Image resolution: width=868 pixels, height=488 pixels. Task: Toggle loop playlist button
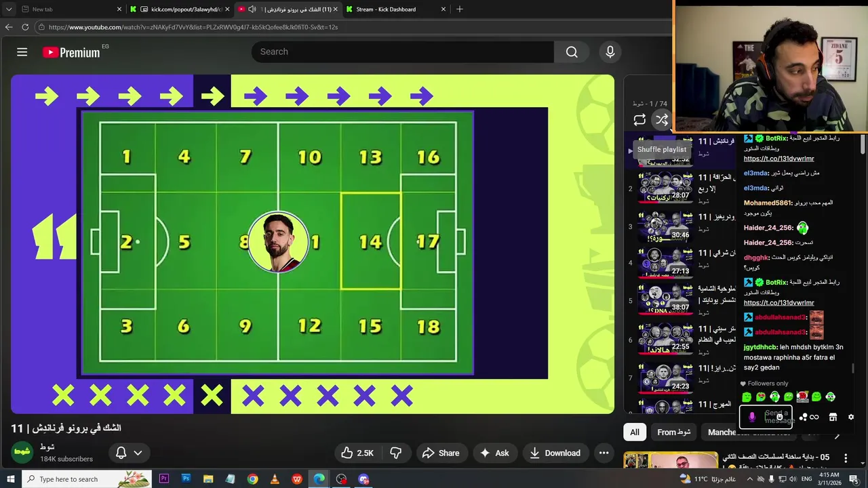click(x=639, y=120)
